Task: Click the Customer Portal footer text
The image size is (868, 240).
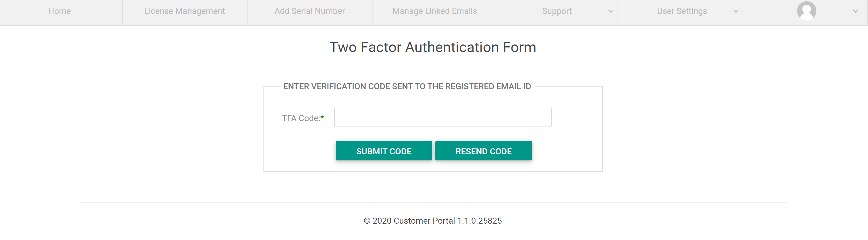Action: pyautogui.click(x=424, y=221)
